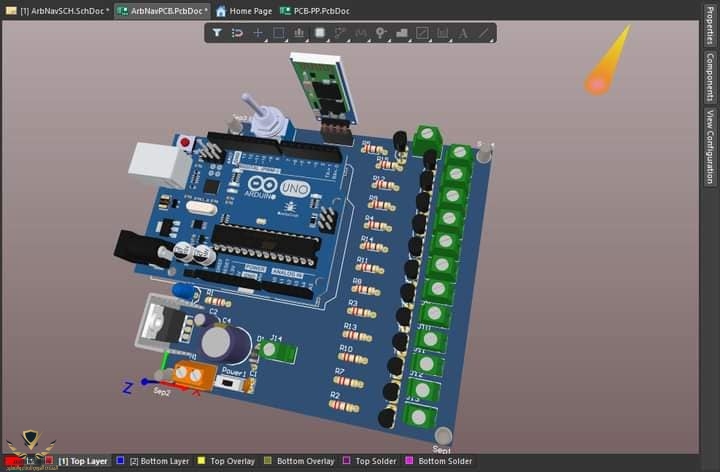This screenshot has width=720, height=472.
Task: Switch to PCB-PP.PcbDoc document tab
Action: [x=315, y=11]
